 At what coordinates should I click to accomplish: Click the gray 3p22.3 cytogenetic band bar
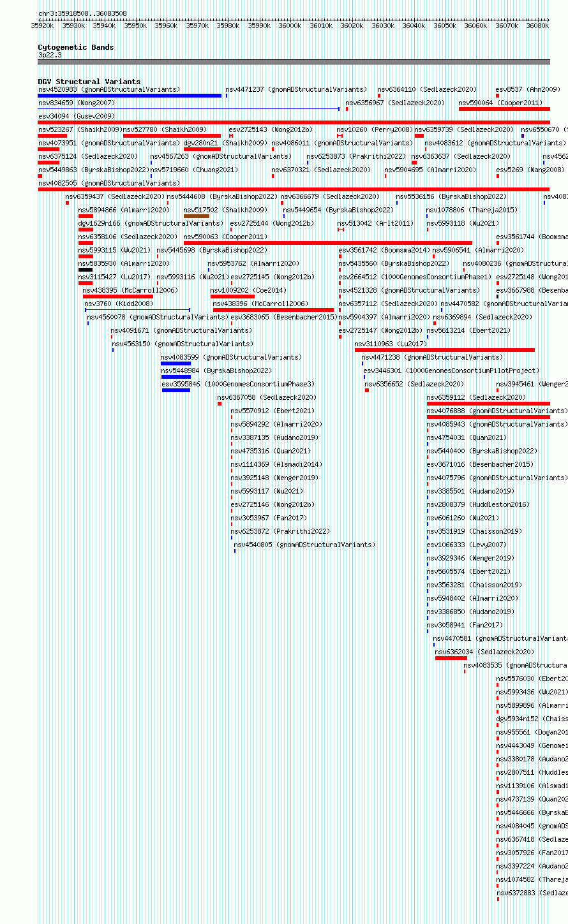[x=294, y=62]
